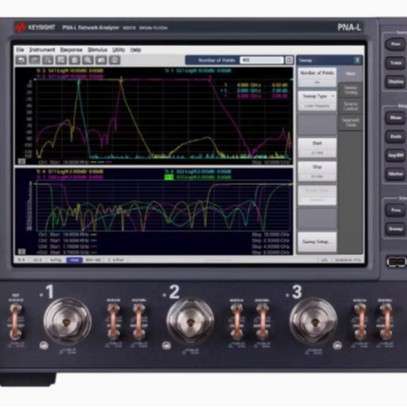The height and width of the screenshot is (407, 407).
Task: Switch to the Segment Table tab
Action: click(350, 123)
